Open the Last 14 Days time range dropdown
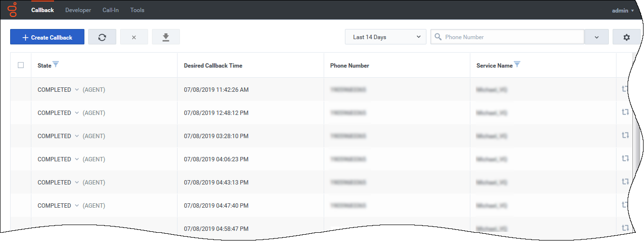This screenshot has width=644, height=241. click(x=385, y=37)
